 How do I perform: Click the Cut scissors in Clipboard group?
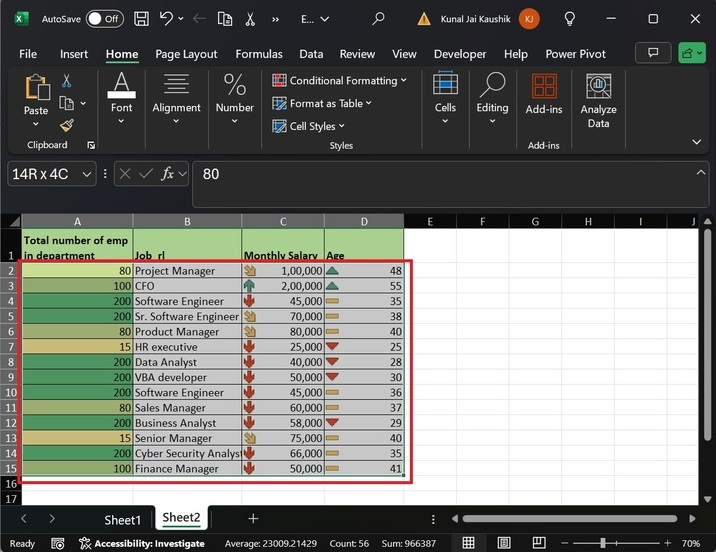click(x=66, y=81)
